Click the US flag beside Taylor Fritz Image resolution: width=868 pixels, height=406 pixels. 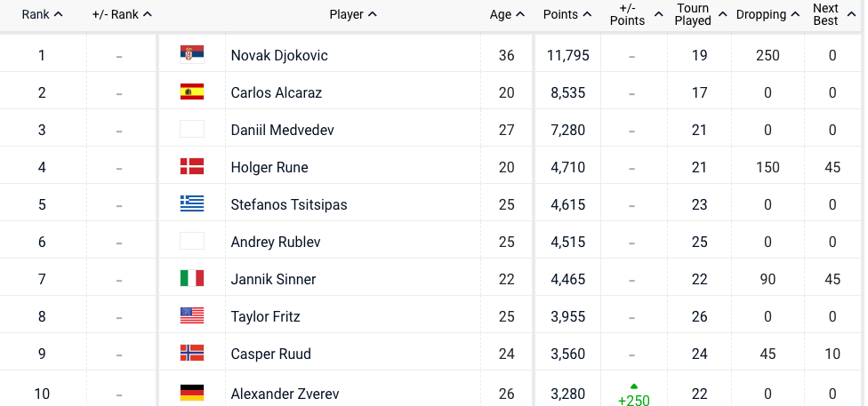click(191, 316)
